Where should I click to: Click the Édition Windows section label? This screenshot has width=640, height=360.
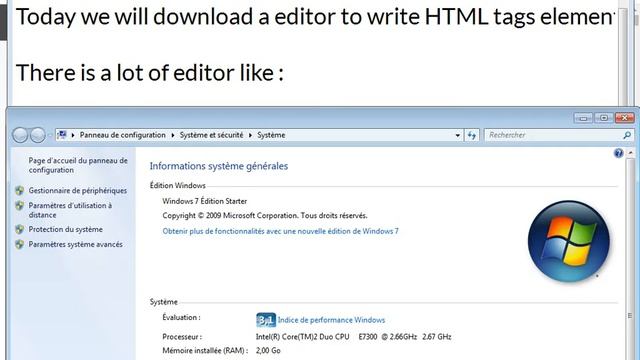(x=178, y=185)
